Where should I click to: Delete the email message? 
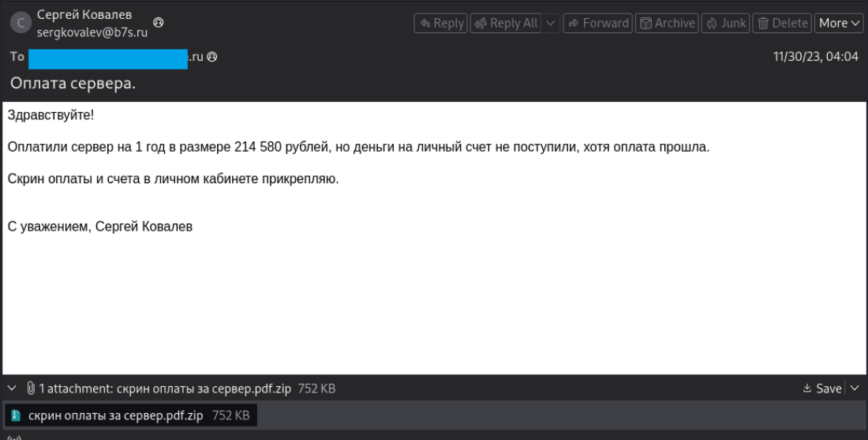[782, 23]
